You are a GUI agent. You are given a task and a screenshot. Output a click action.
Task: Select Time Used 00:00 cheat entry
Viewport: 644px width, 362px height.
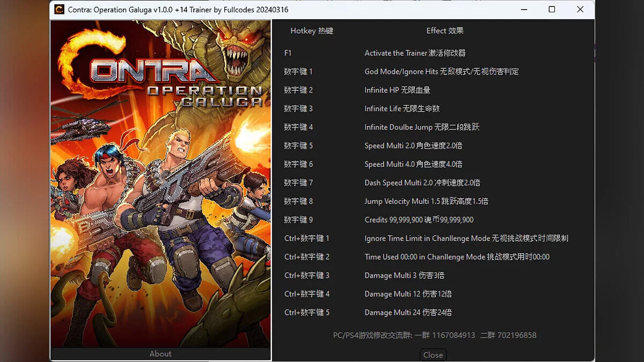[457, 257]
